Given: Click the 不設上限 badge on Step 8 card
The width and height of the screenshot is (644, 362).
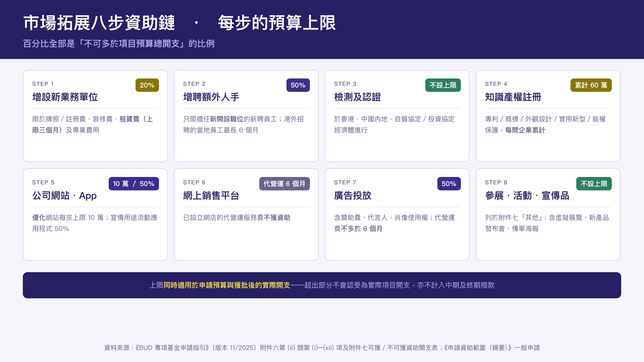Looking at the screenshot, I should click(594, 184).
